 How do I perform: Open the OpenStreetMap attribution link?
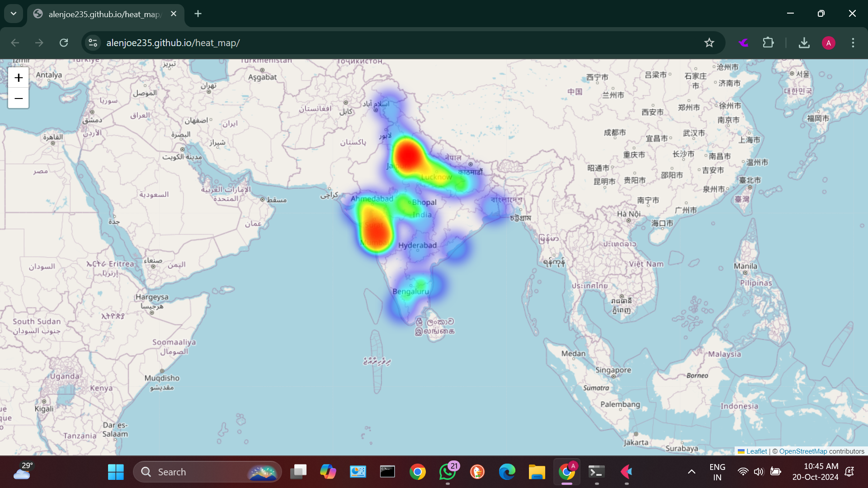[803, 451]
